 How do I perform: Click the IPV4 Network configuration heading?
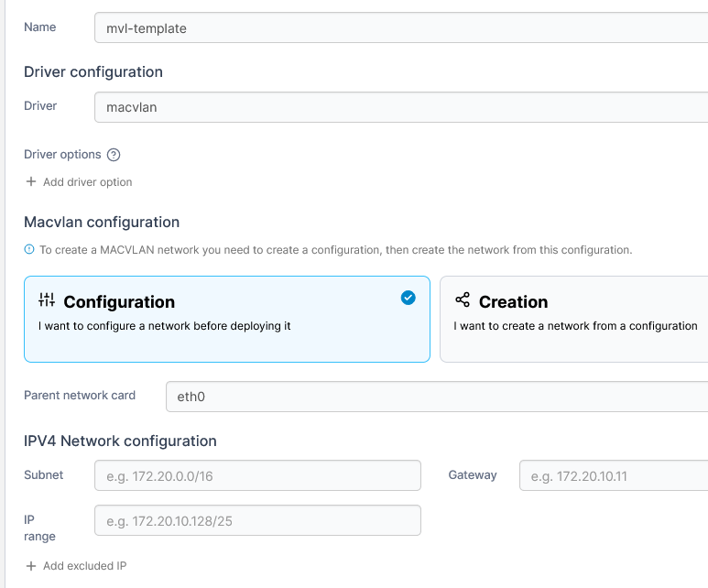click(120, 441)
